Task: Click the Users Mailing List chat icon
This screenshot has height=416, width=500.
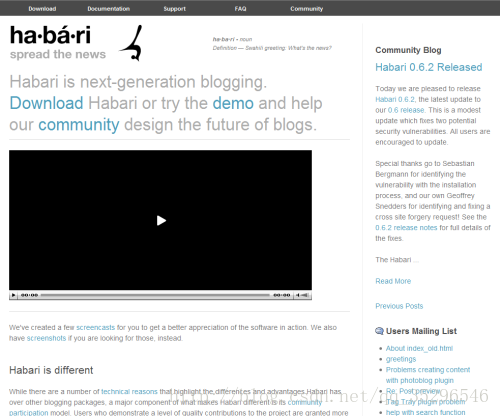Action: (379, 331)
